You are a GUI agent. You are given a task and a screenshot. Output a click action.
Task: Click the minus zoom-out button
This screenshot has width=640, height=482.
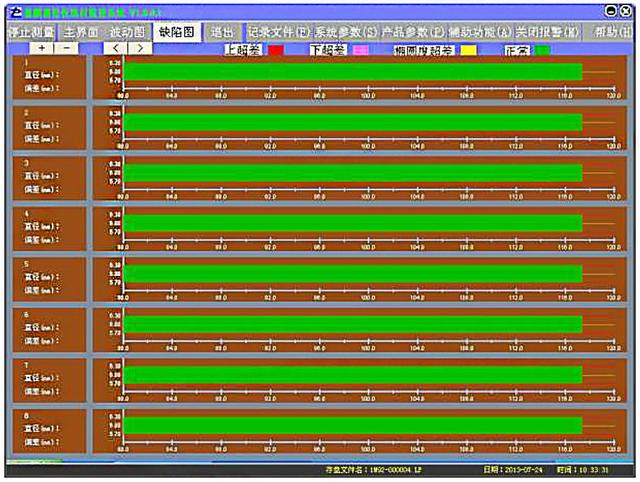point(67,48)
